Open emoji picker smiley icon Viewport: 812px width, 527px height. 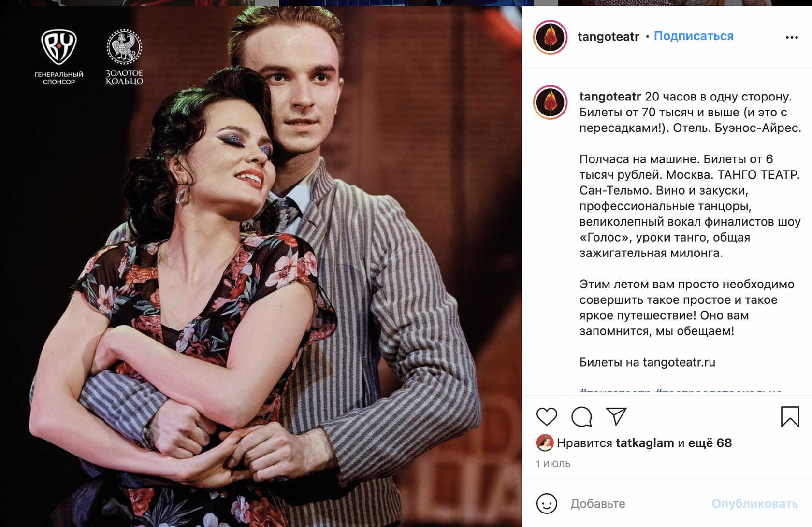point(547,503)
